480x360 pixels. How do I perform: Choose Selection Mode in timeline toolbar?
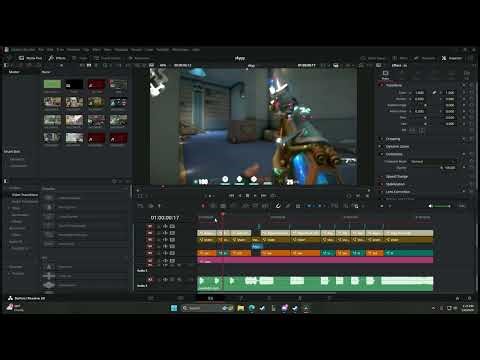point(203,206)
